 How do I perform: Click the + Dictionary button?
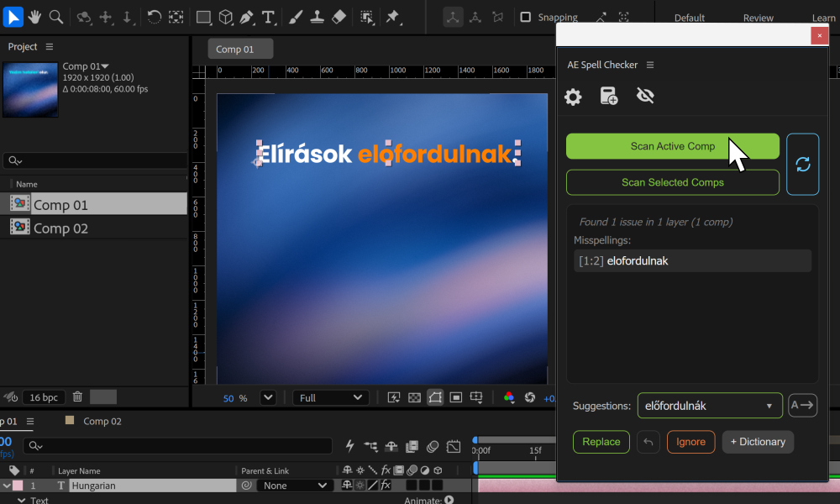coord(758,442)
